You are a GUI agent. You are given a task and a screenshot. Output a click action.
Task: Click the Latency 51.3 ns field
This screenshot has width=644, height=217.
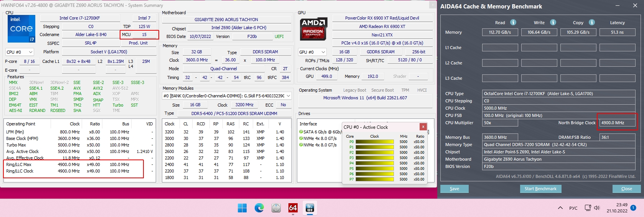tap(617, 32)
